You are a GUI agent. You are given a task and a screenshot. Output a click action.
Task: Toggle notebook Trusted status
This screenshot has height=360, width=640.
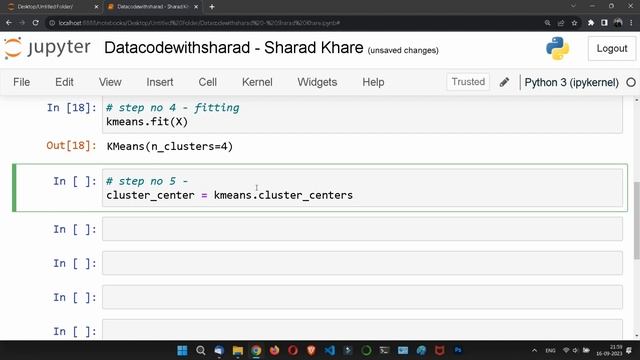(468, 82)
